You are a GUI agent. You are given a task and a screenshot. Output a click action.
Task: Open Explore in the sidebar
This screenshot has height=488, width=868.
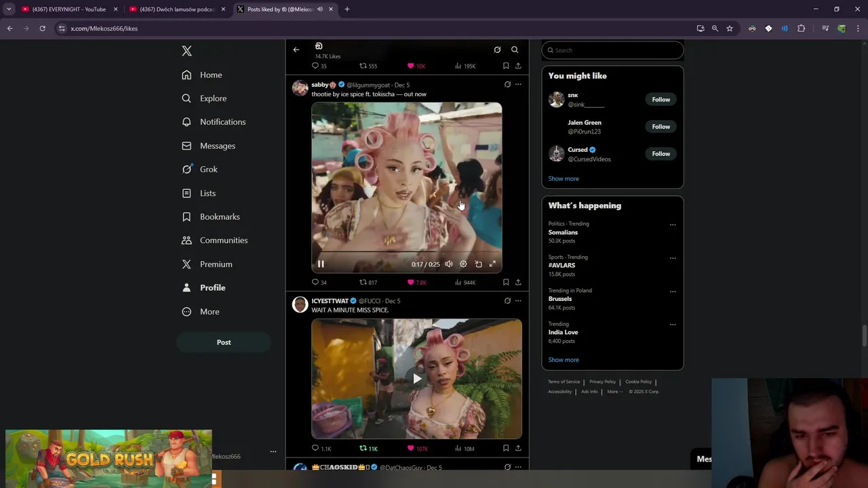pyautogui.click(x=204, y=98)
